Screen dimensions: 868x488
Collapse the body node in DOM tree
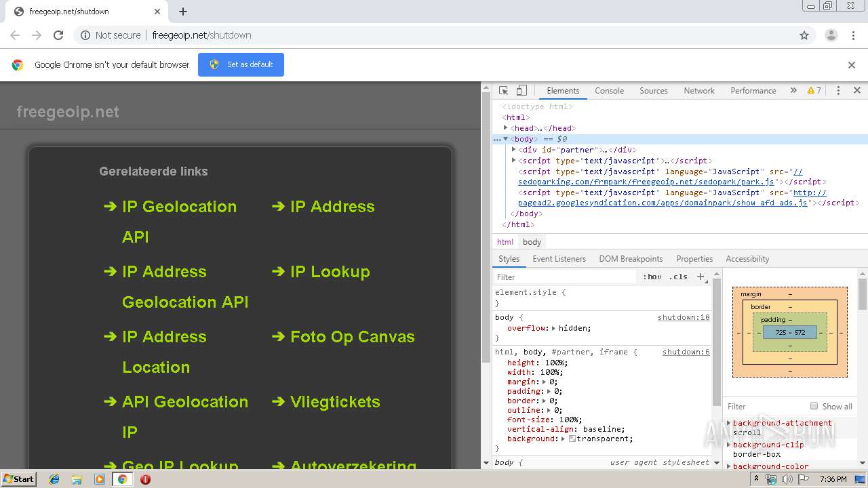click(506, 139)
